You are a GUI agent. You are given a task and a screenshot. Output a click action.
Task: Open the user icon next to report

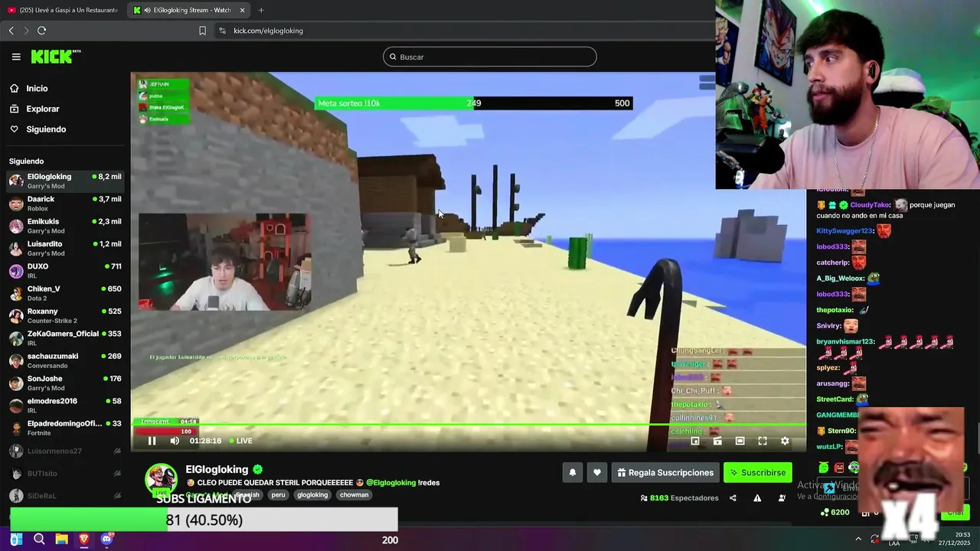782,498
